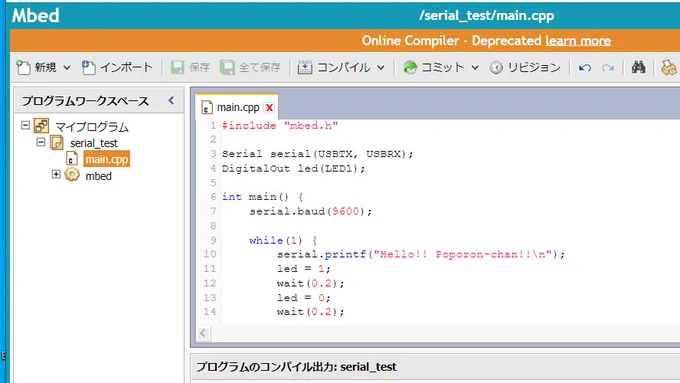Click the binoculars Find icon
Image resolution: width=680 pixels, height=383 pixels.
point(638,67)
